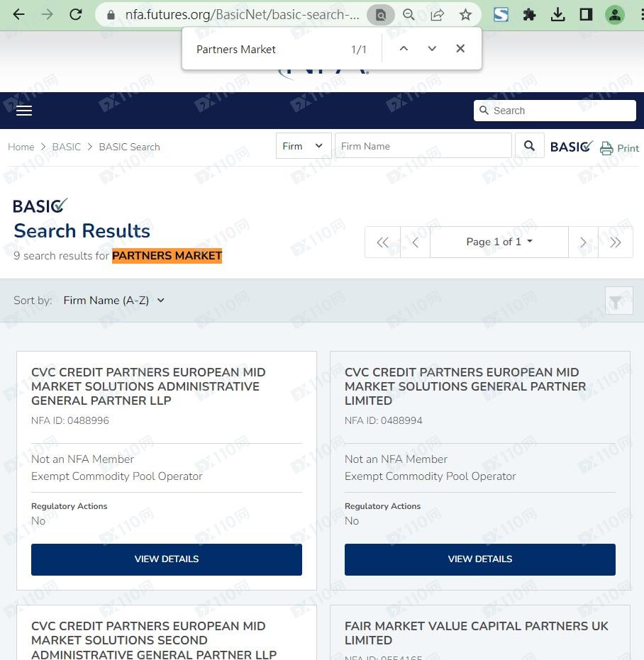Open the BASIC breadcrumb link
Screen dimensions: 644x660
[x=67, y=147]
